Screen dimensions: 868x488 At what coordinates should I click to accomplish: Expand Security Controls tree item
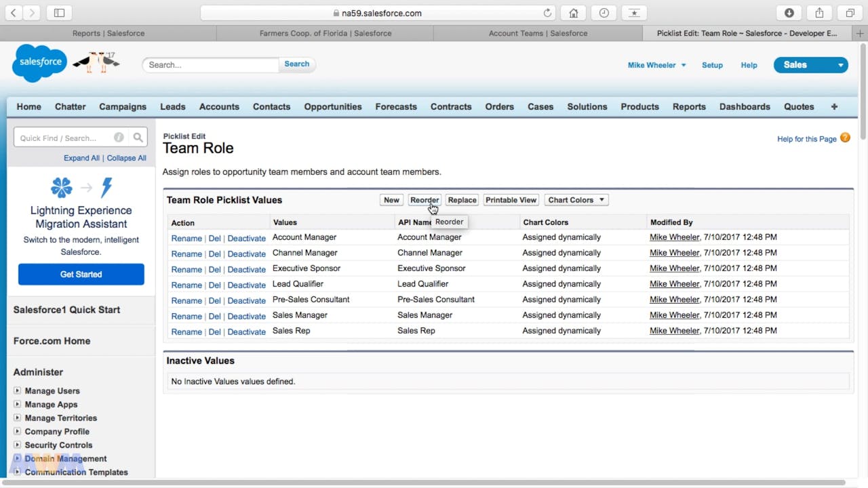coord(18,445)
